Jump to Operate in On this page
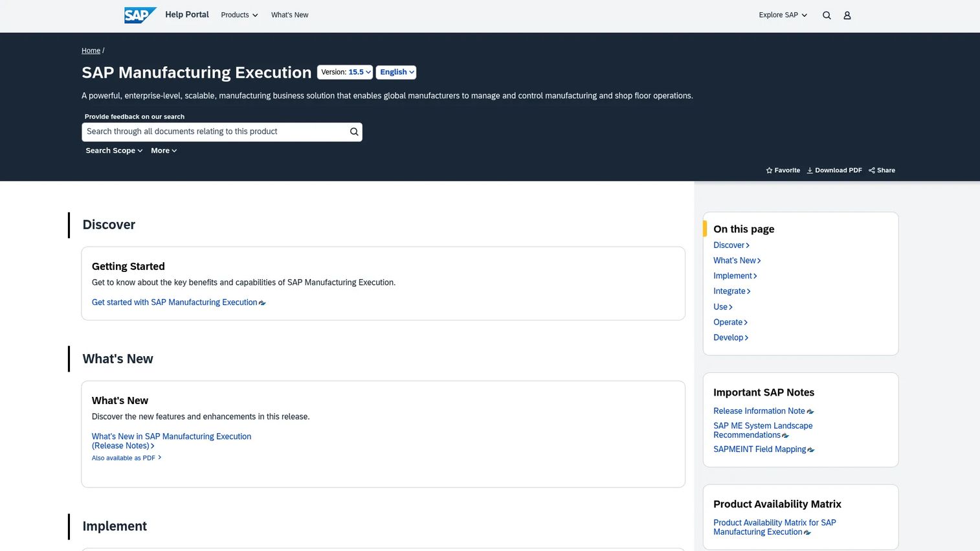Screen dimensions: 980x551 click(731, 322)
